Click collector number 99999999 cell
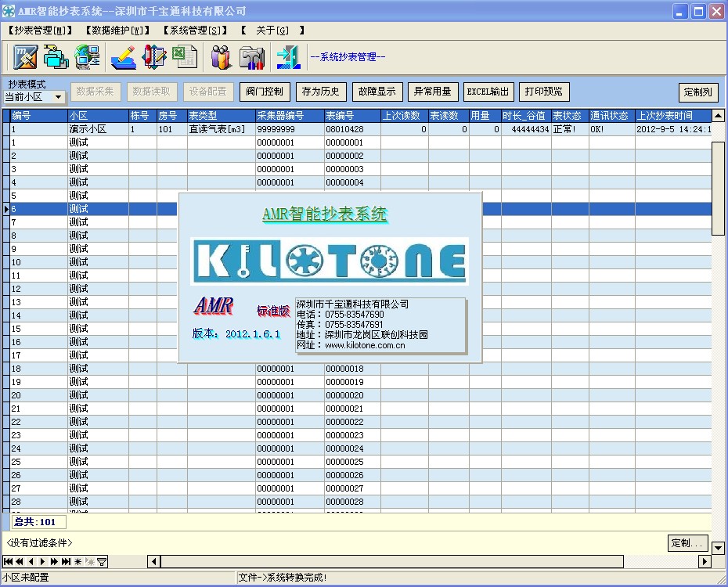The height and width of the screenshot is (587, 728). tap(290, 129)
